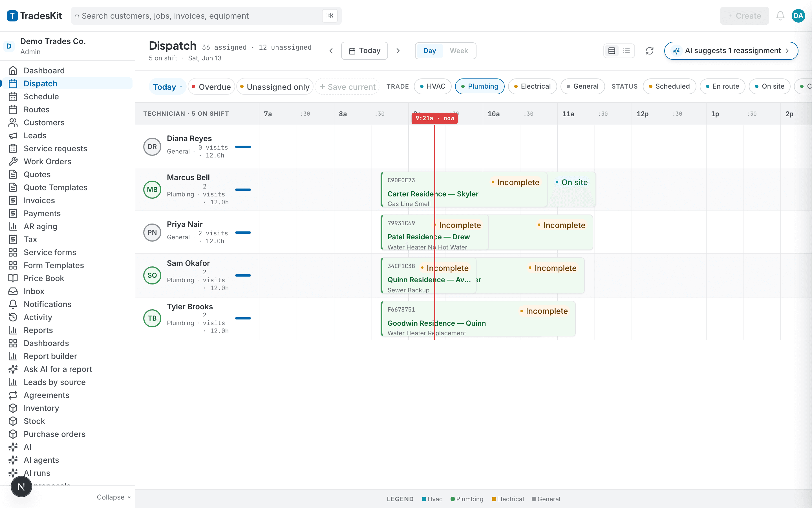This screenshot has height=508, width=812.
Task: Click Marcus Bell MB avatar
Action: click(x=152, y=189)
